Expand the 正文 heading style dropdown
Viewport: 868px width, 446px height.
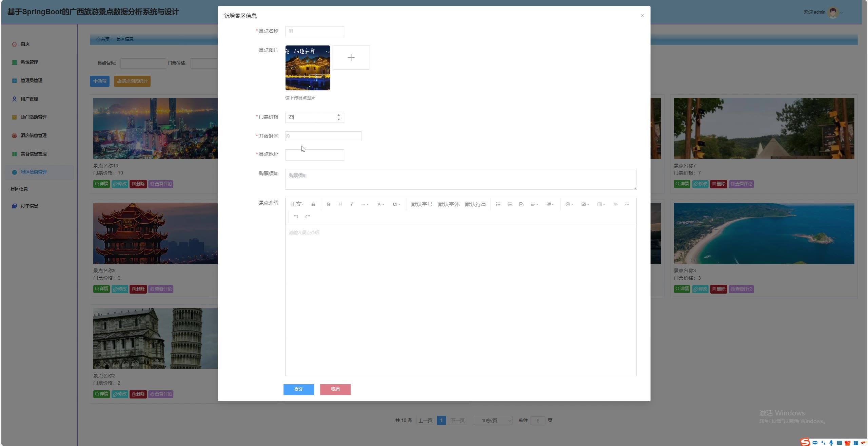tap(297, 204)
